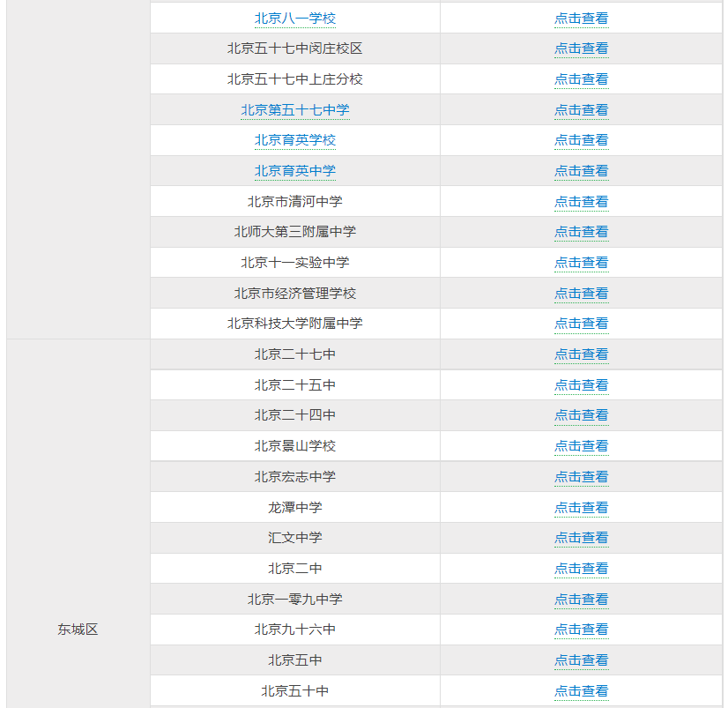
Task: Click 点击查看 for 北京十一实验中学
Action: tap(582, 263)
